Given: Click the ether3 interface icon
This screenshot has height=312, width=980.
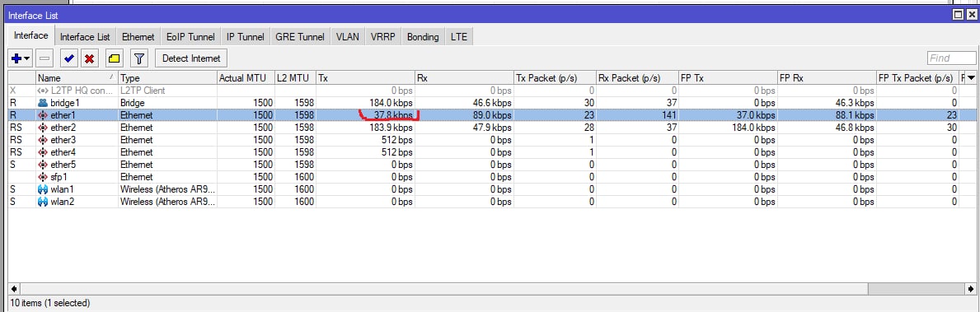Looking at the screenshot, I should pos(43,140).
